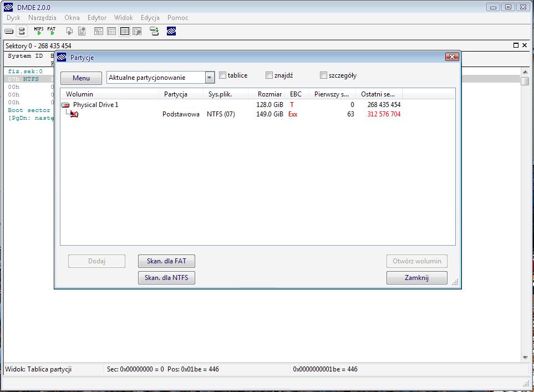The height and width of the screenshot is (392, 534).
Task: Maximize the Sektory inner pane
Action: coord(516,45)
